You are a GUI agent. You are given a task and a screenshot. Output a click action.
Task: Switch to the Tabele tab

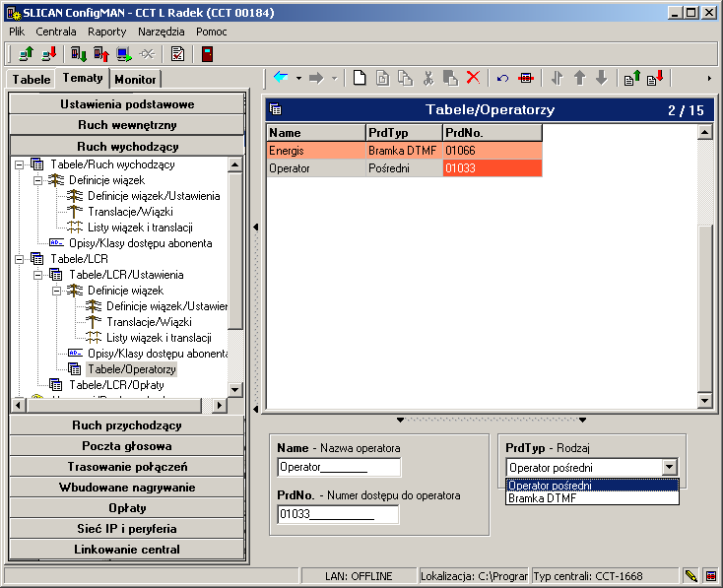point(32,80)
